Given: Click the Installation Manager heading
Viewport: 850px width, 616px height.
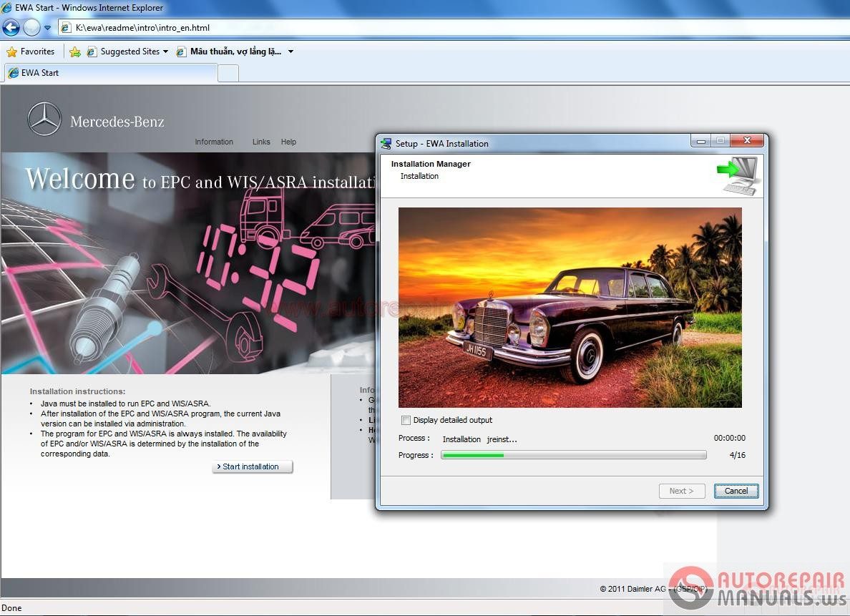Looking at the screenshot, I should [x=431, y=164].
